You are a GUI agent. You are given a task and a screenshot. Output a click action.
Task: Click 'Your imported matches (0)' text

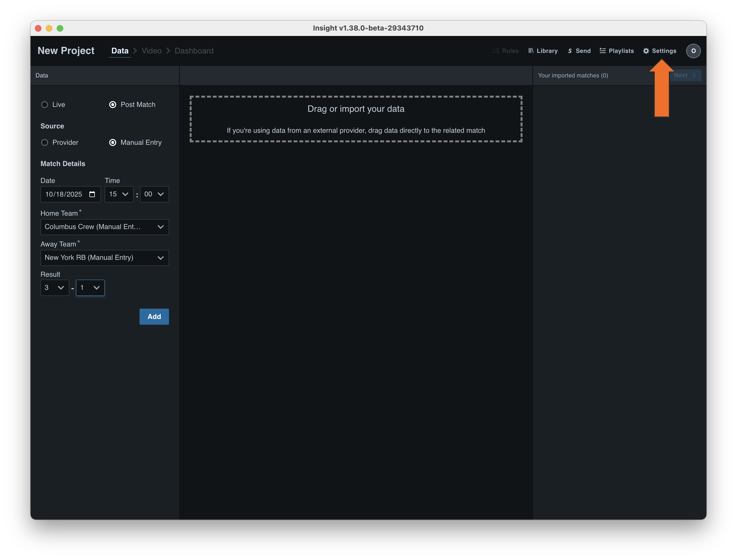coord(573,76)
